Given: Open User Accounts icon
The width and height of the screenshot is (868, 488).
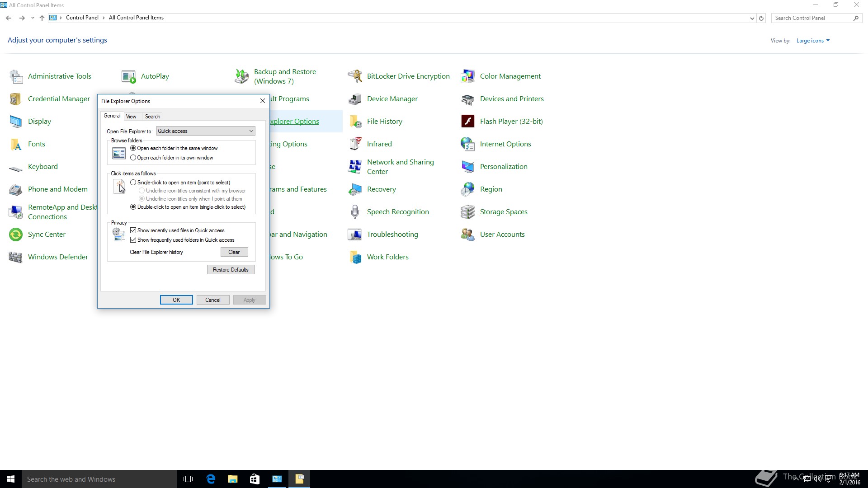Looking at the screenshot, I should [x=468, y=235].
